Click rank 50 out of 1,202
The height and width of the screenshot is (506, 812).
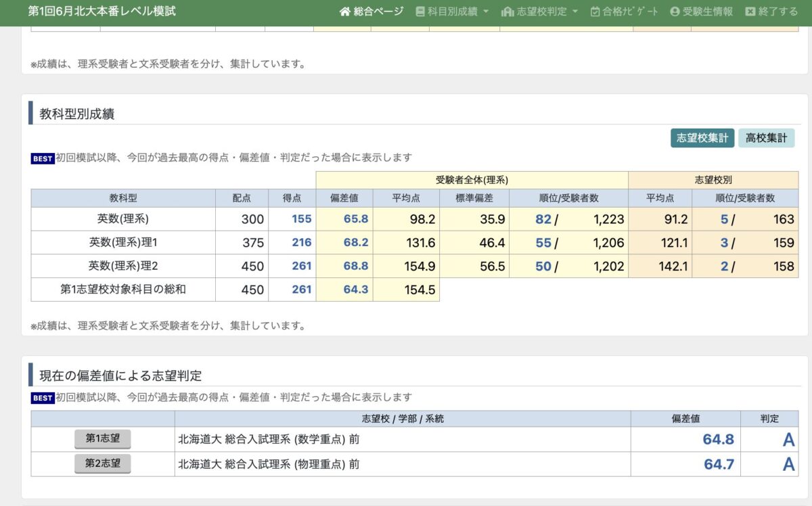coord(543,267)
